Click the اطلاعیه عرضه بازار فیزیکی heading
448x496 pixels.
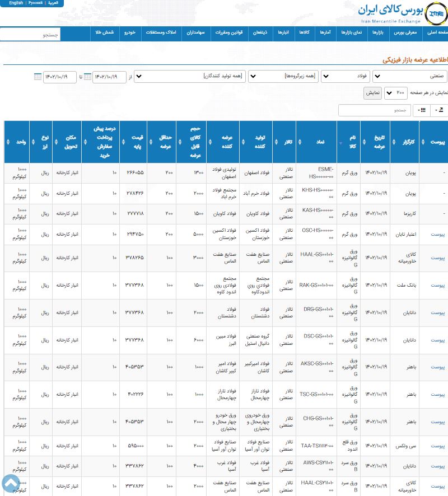tap(415, 60)
